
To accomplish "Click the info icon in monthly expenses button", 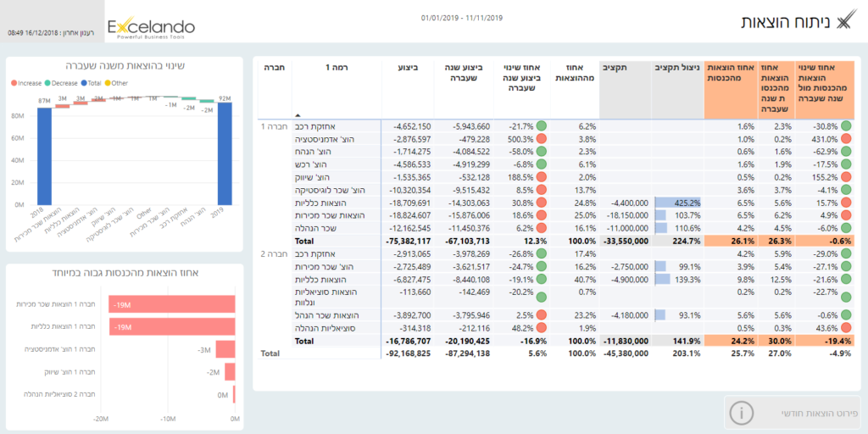I will tap(743, 413).
